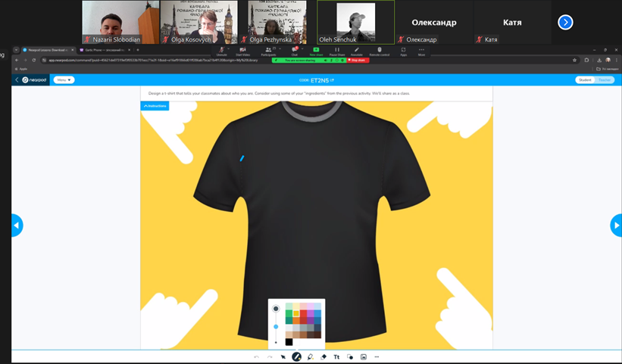
Task: Select the arrow pointer tool
Action: pyautogui.click(x=283, y=357)
